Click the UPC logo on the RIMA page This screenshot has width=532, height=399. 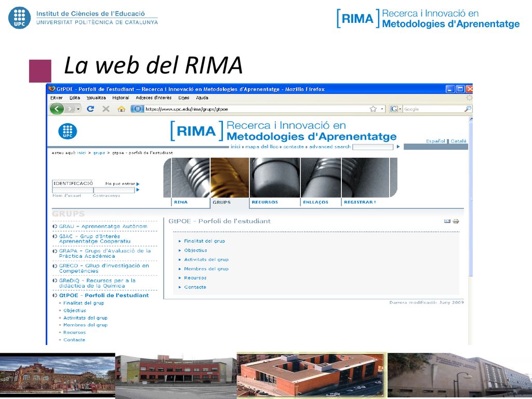(x=68, y=131)
